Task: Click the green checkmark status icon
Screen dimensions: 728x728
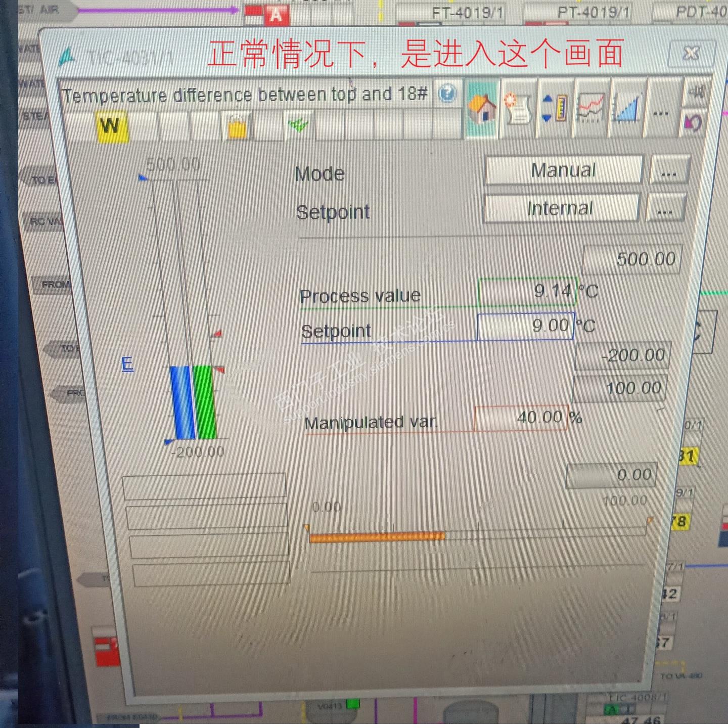Action: (299, 124)
